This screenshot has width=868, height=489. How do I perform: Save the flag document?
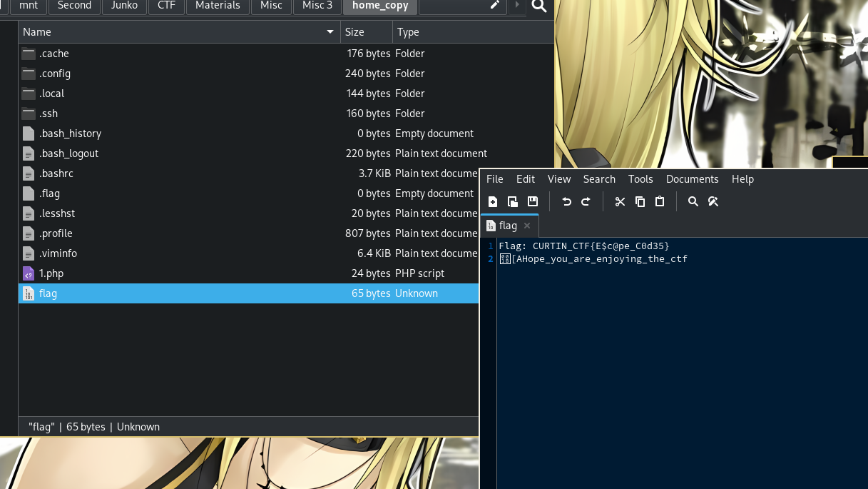[x=533, y=202]
